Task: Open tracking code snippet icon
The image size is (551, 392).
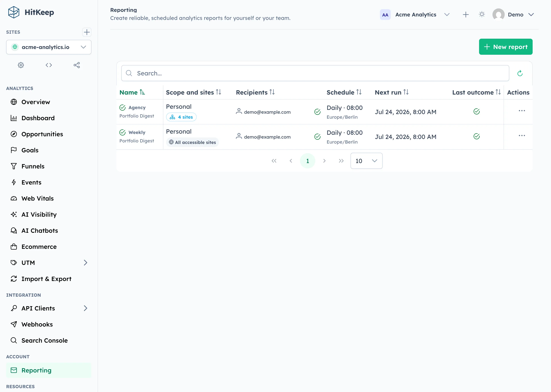Action: click(49, 65)
